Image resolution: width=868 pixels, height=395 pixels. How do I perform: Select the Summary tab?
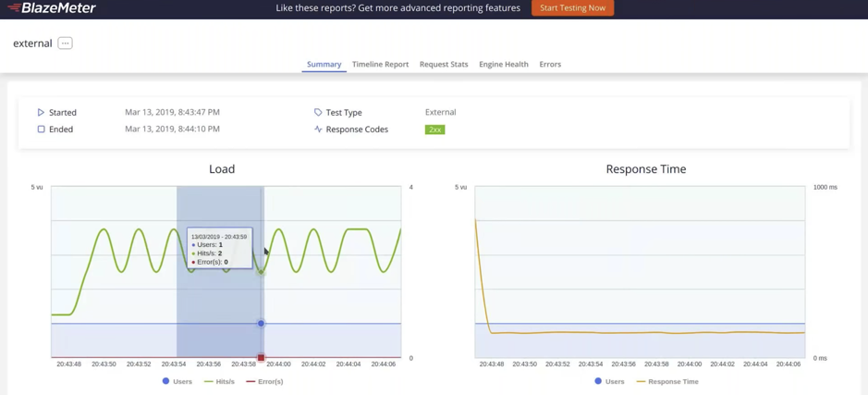(x=324, y=65)
